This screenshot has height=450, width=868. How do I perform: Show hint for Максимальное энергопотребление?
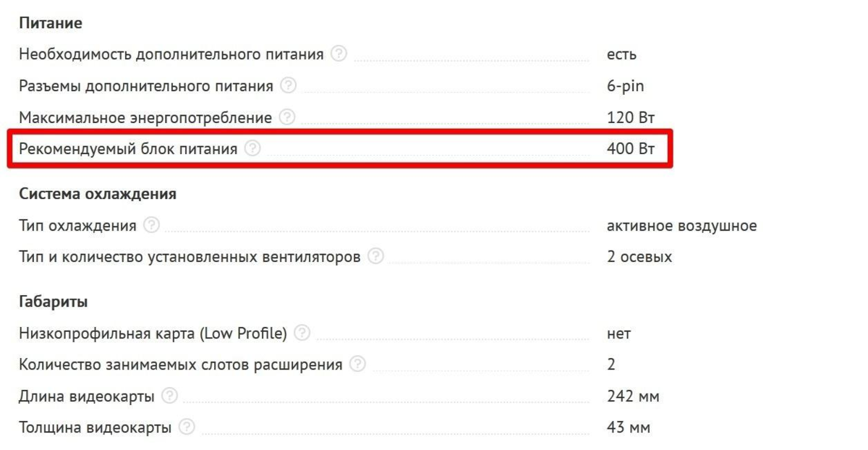tap(287, 117)
